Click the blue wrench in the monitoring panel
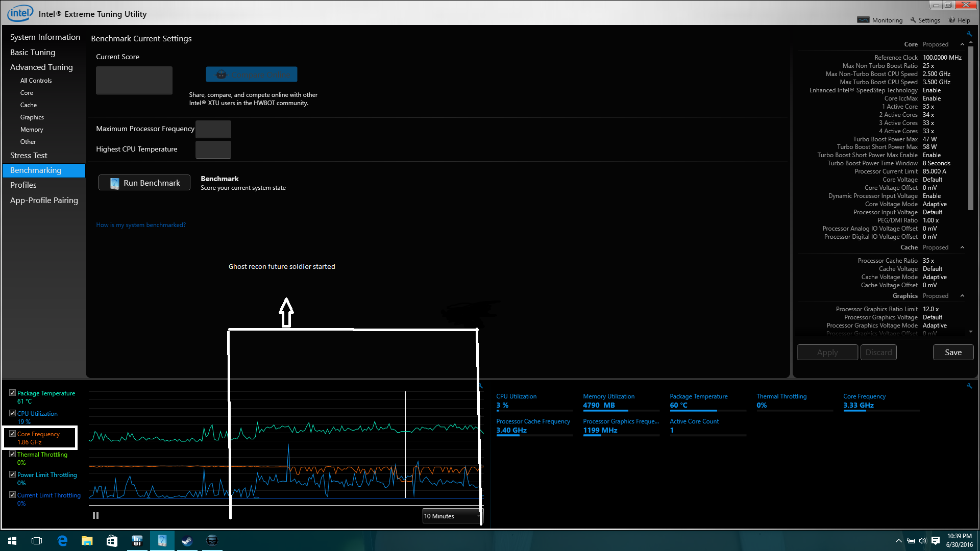 [x=969, y=386]
